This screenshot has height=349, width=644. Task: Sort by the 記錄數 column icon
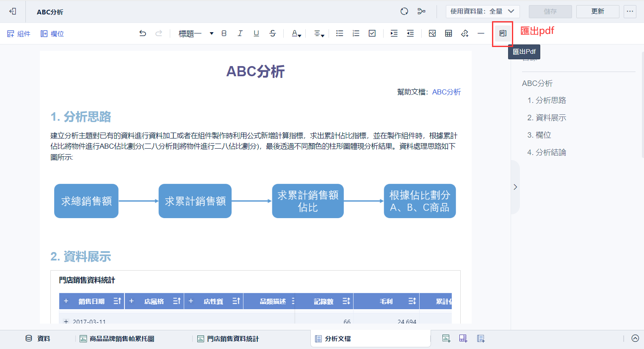(x=346, y=301)
